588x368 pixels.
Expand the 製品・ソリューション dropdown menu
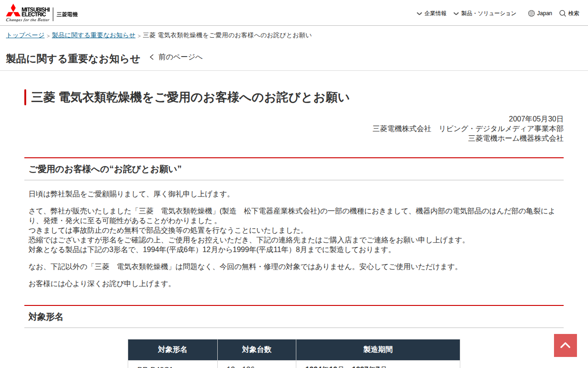coord(485,13)
